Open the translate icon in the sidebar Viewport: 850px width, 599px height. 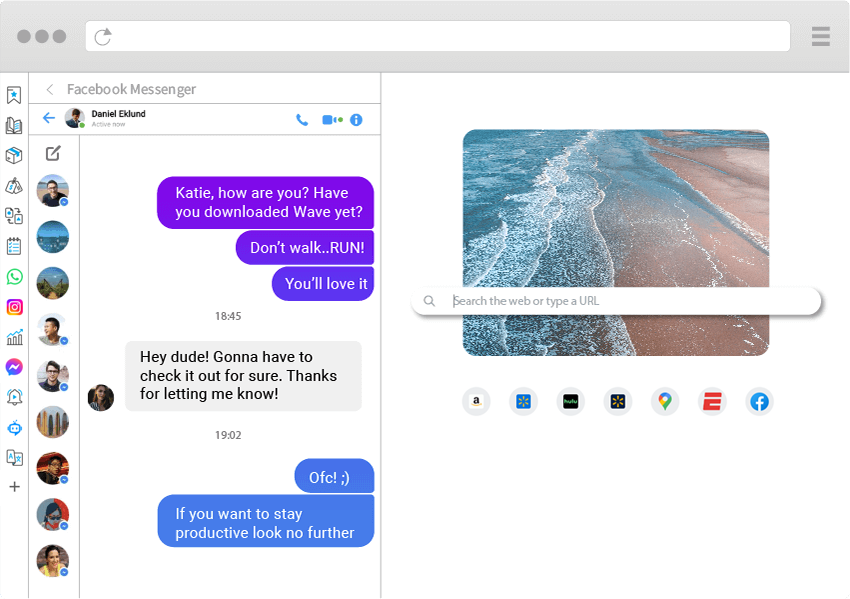click(15, 457)
